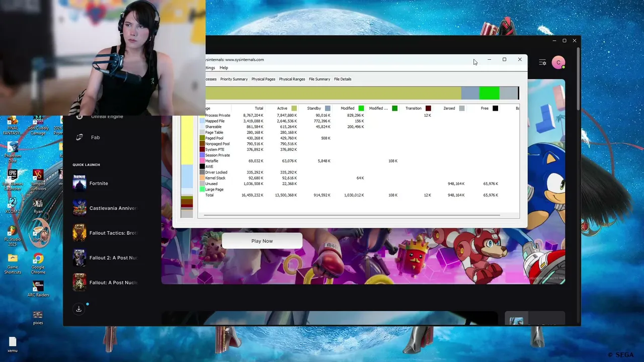Select the Phantom Dust desktop icon

(13, 152)
